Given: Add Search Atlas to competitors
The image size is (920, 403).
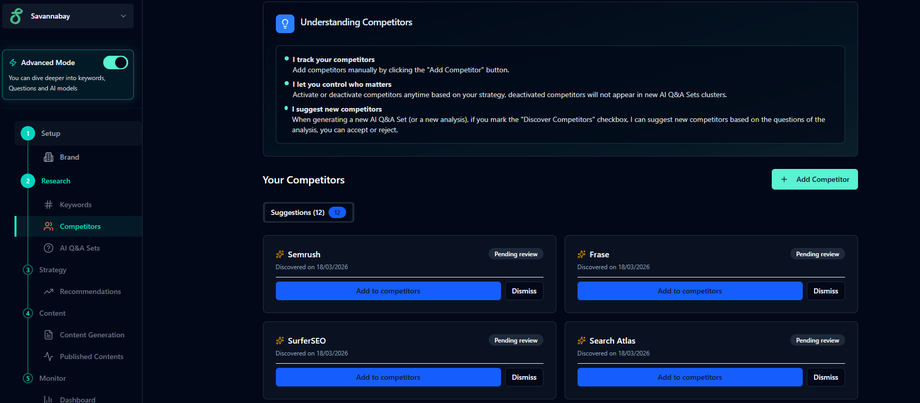Looking at the screenshot, I should (x=689, y=377).
